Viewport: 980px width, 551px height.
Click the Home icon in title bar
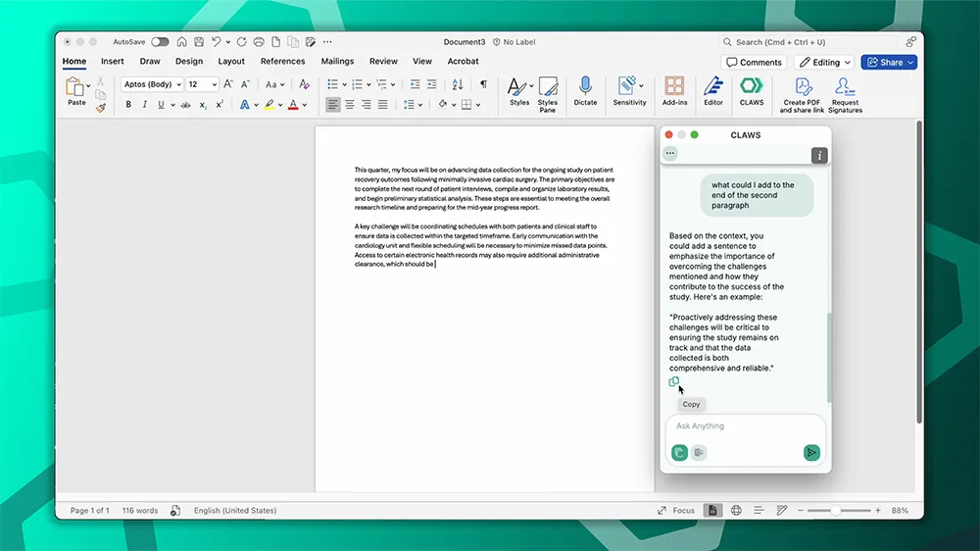pos(181,42)
